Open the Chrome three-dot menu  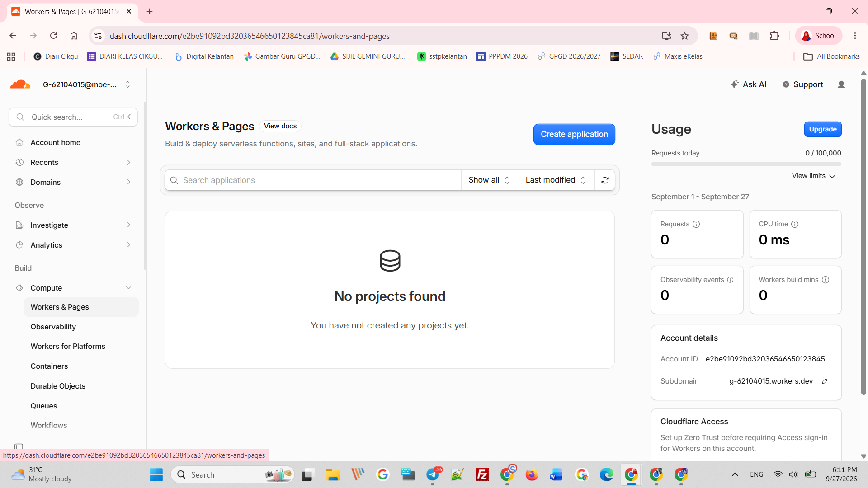click(x=855, y=36)
